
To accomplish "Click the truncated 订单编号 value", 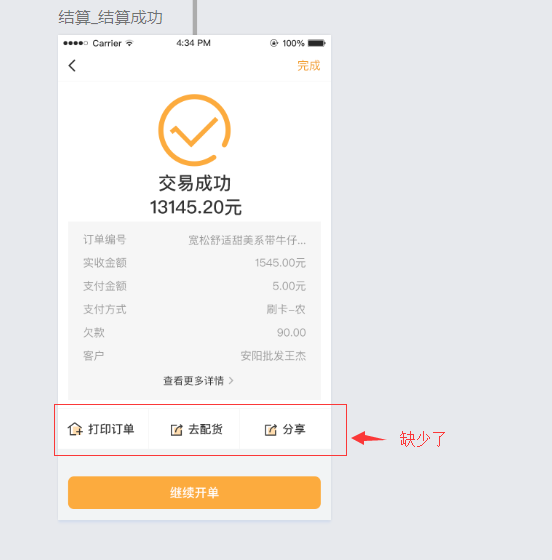I will coord(247,240).
